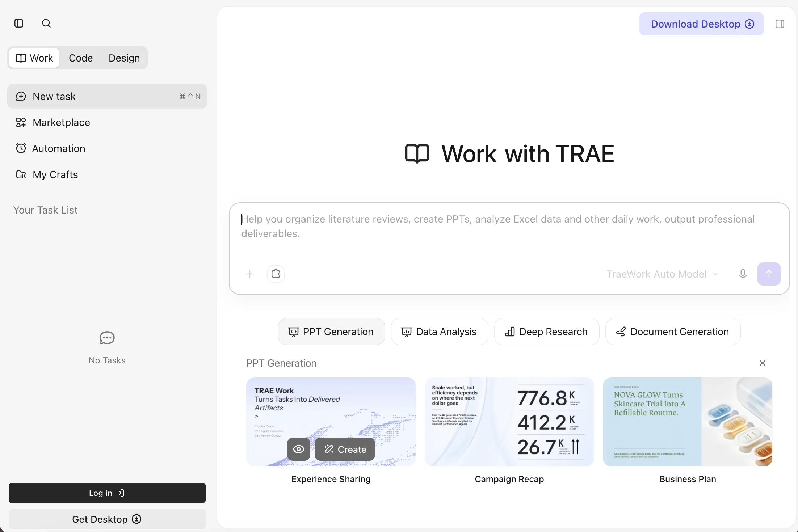Select the Data Analysis chip
Image resolution: width=798 pixels, height=532 pixels.
439,332
